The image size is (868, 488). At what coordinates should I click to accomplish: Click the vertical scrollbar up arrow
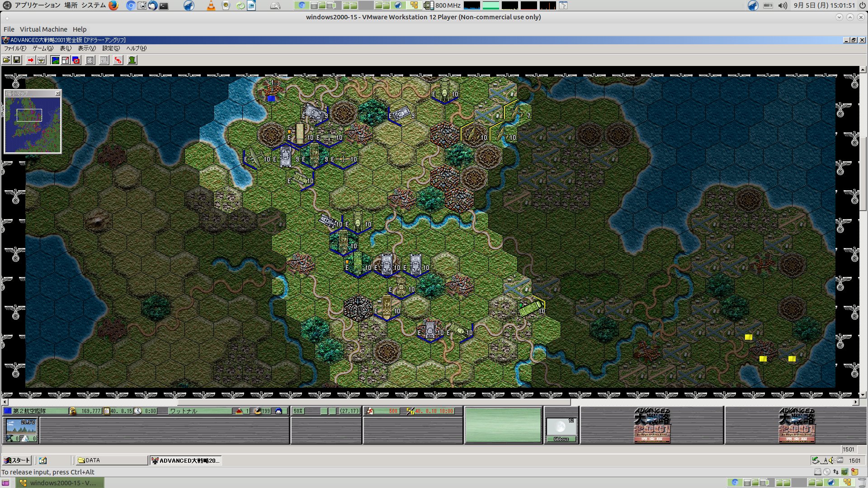tap(863, 70)
